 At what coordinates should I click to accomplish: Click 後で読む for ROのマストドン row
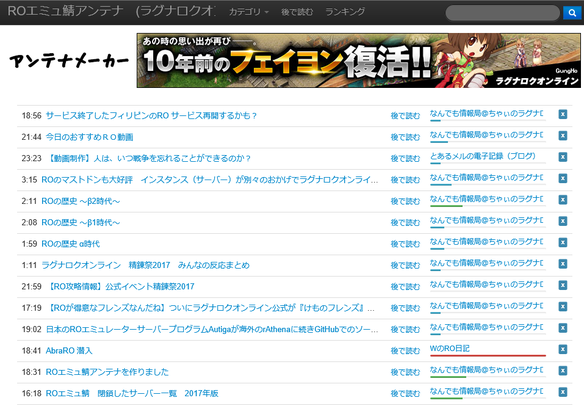[405, 180]
